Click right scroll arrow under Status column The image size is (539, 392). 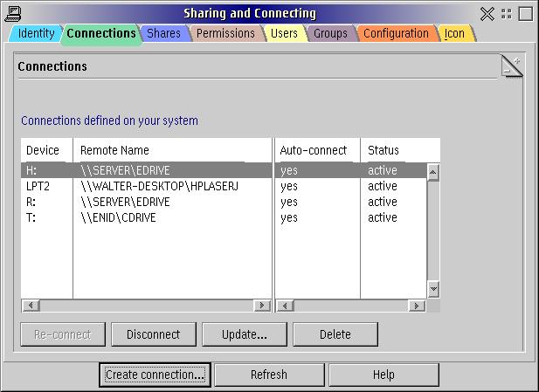(x=418, y=306)
